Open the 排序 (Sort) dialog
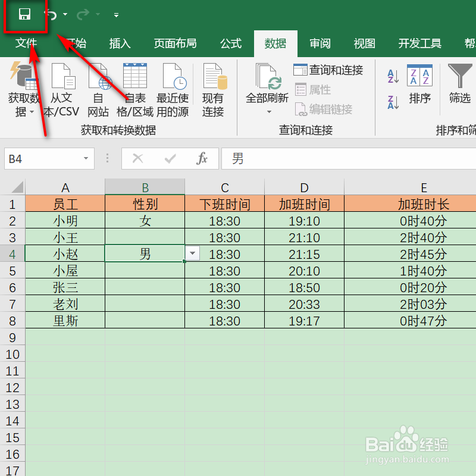 [x=420, y=86]
